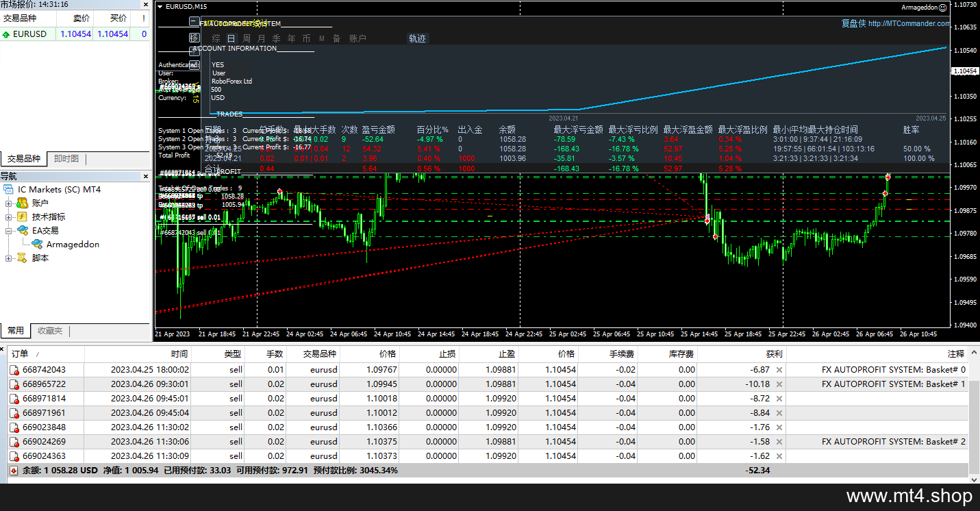Click the 脚本 scripts icon in Navigator
The height and width of the screenshot is (511, 980).
22,258
